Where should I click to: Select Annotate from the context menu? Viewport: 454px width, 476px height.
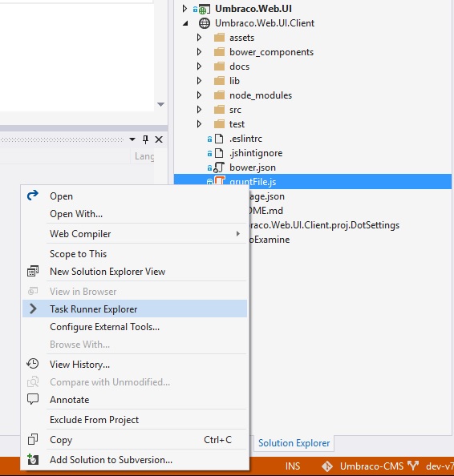coord(134,400)
